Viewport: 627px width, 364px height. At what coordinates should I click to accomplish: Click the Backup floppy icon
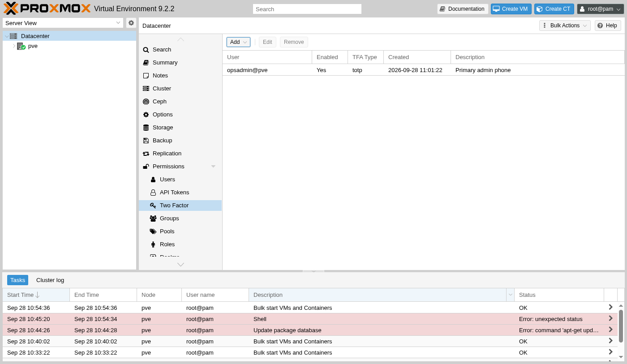pos(146,141)
